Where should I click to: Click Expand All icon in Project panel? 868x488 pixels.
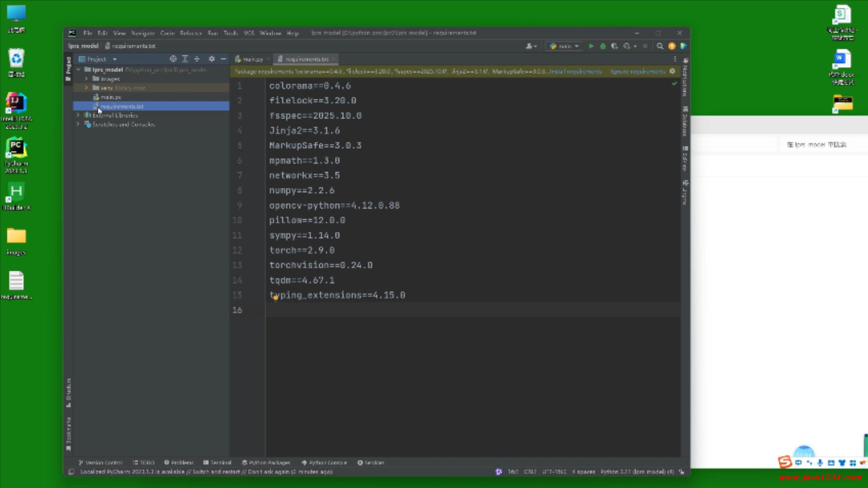(x=185, y=59)
